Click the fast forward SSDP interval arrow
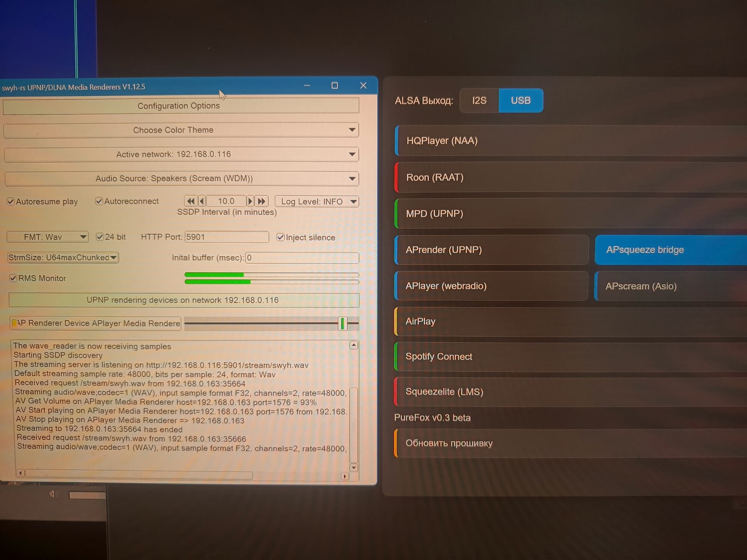 (x=262, y=201)
